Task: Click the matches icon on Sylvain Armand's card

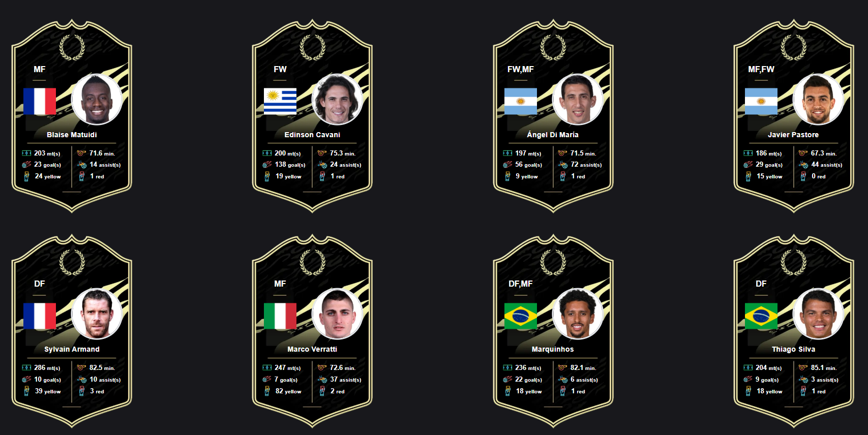Action: tap(26, 367)
